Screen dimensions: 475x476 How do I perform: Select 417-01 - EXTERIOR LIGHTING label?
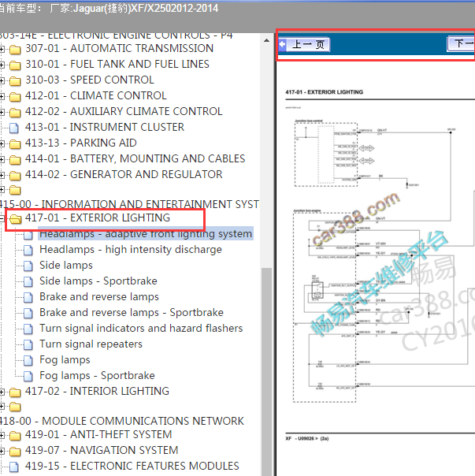pos(98,218)
